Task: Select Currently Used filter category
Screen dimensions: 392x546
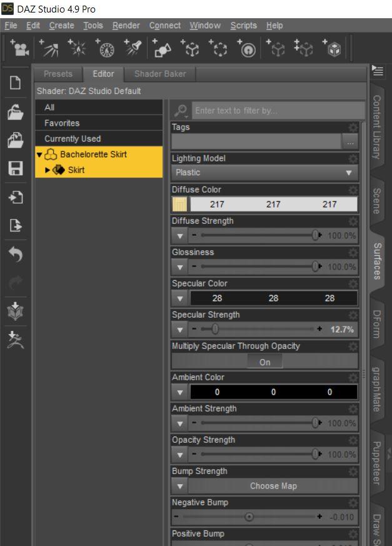Action: [x=99, y=139]
